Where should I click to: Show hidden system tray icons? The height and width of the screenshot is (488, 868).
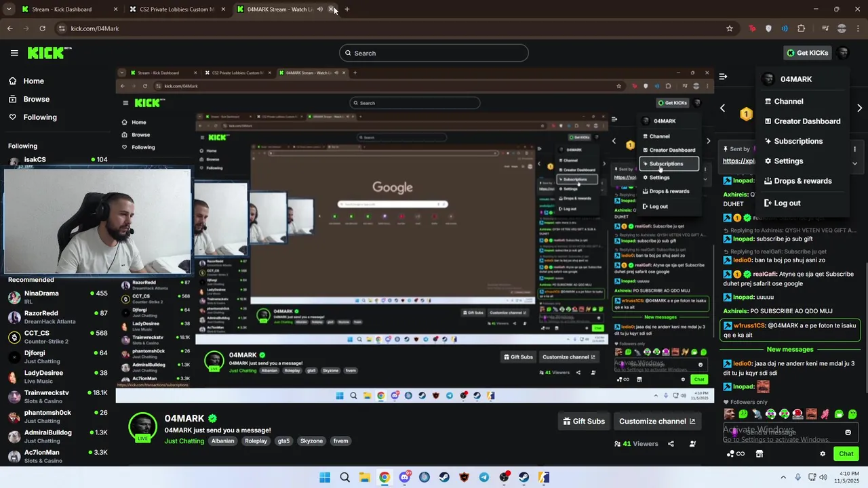pos(783,477)
